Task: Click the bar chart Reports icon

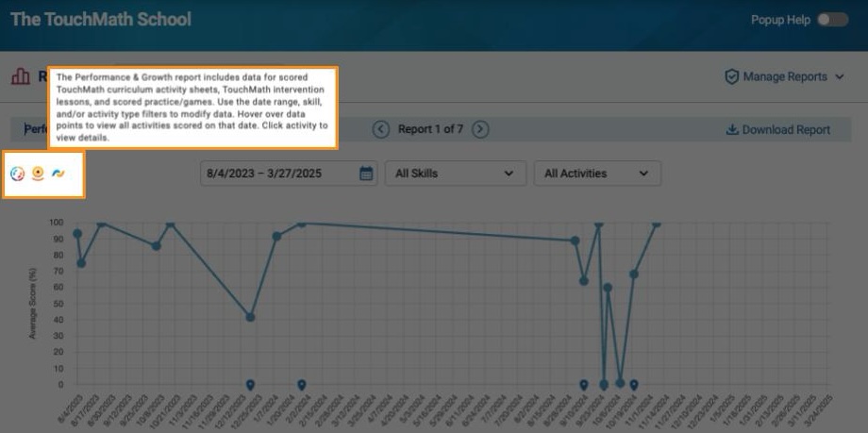Action: click(x=21, y=76)
